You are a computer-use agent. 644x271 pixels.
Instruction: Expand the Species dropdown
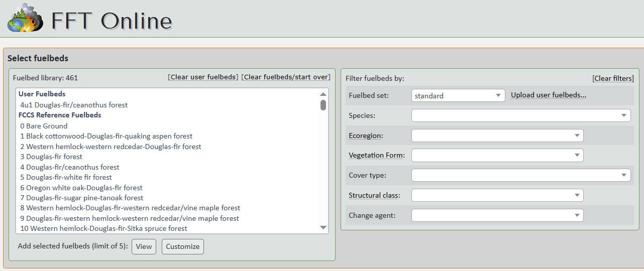pos(520,115)
